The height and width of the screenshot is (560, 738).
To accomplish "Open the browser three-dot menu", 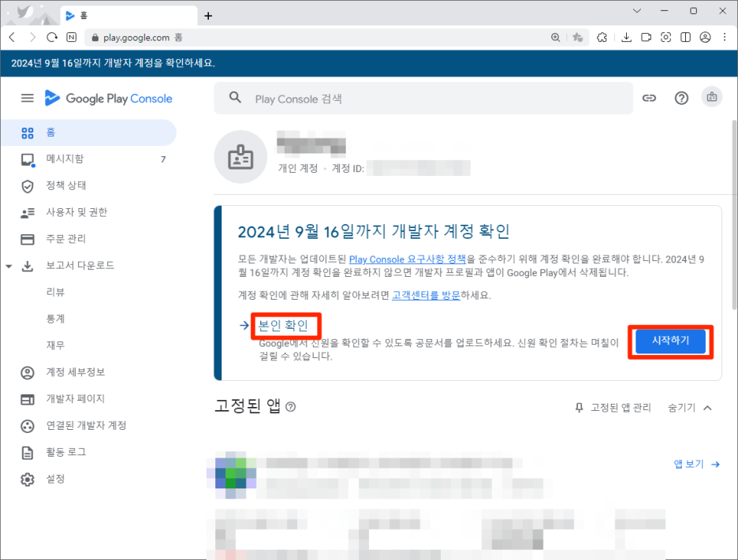I will coord(725,37).
